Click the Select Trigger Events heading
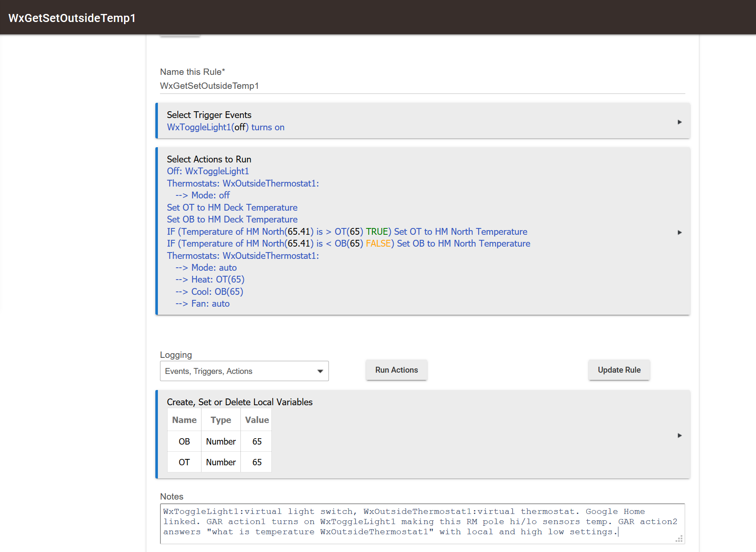The height and width of the screenshot is (552, 756). click(209, 115)
